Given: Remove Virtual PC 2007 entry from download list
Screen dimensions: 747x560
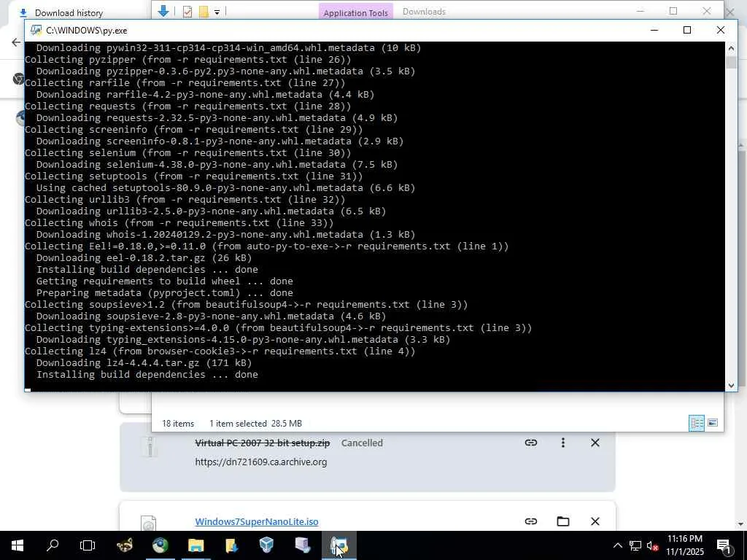Looking at the screenshot, I should (x=595, y=443).
